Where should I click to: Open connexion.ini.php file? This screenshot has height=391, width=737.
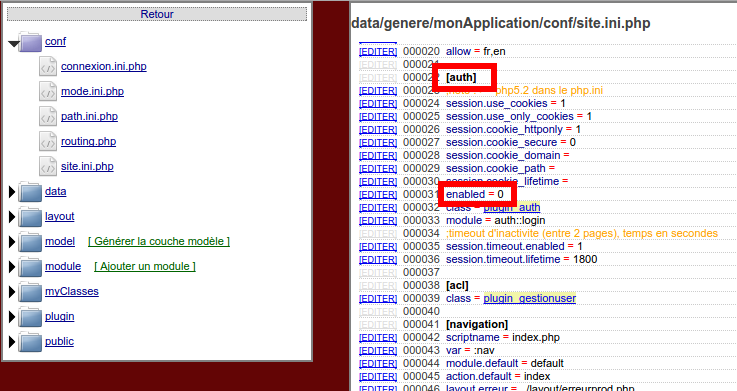pos(104,66)
